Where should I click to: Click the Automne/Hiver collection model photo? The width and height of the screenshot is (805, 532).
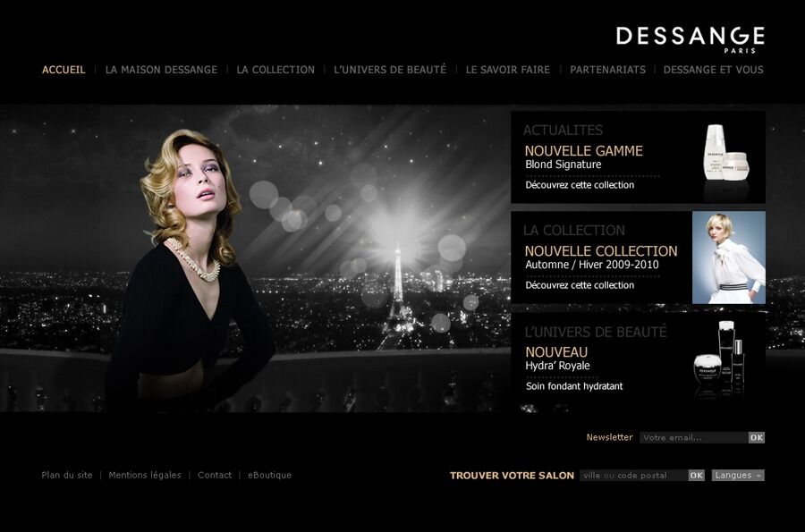pyautogui.click(x=728, y=258)
